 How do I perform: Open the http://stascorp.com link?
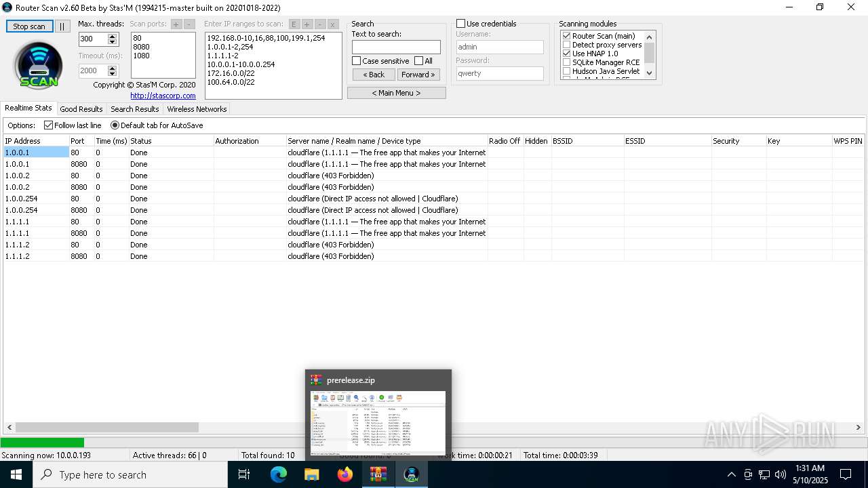(163, 96)
